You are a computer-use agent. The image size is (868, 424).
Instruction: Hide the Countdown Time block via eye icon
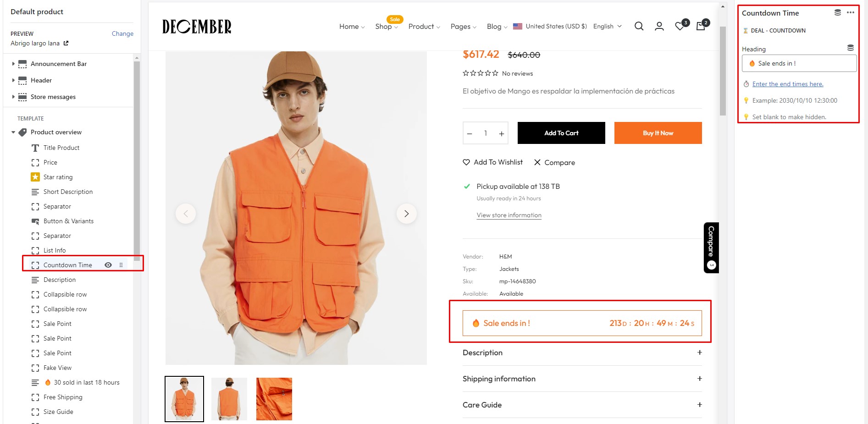tap(108, 265)
